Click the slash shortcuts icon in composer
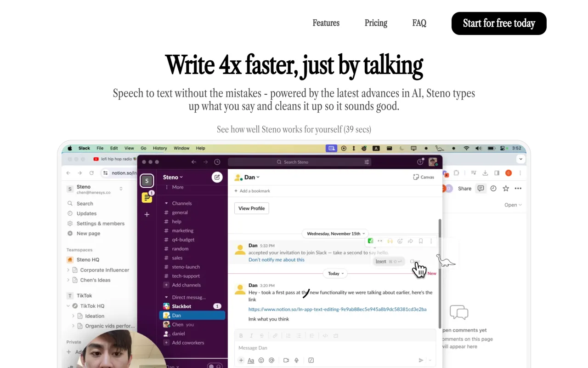The width and height of the screenshot is (588, 368). pyautogui.click(x=311, y=361)
